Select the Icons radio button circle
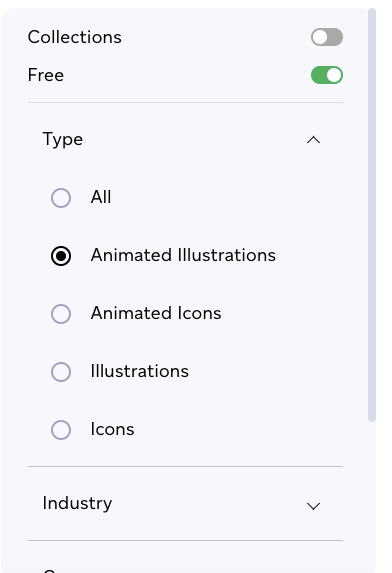392x573 pixels. 61,430
